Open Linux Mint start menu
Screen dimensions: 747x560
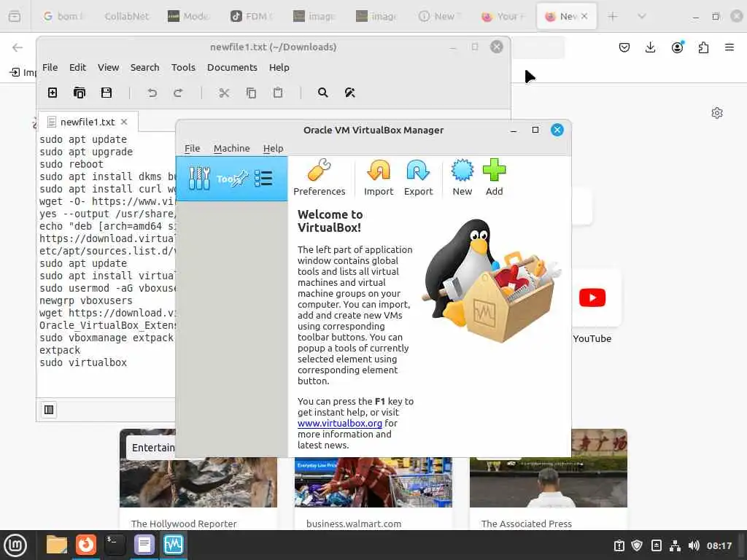15,545
